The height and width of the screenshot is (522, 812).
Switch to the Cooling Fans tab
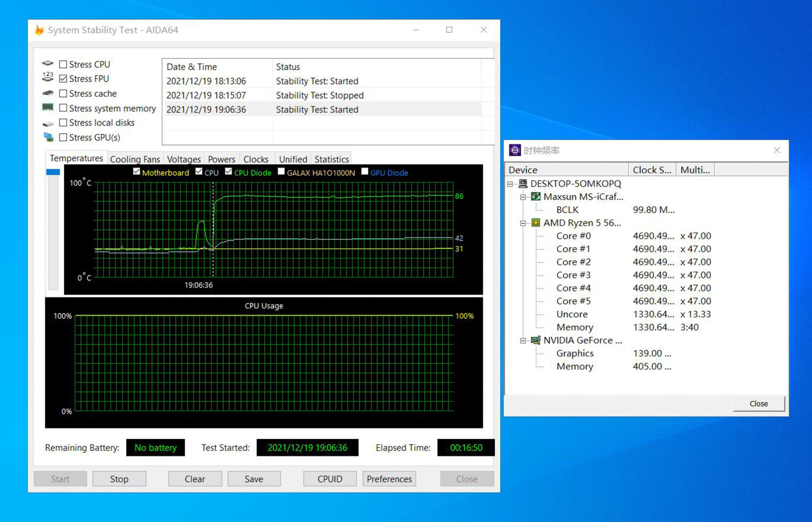click(135, 159)
